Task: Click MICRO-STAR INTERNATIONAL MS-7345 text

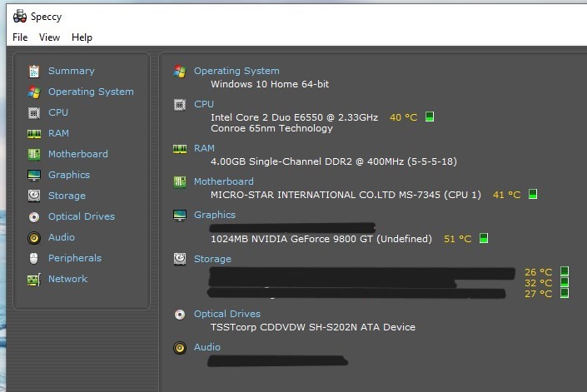Action: 346,195
